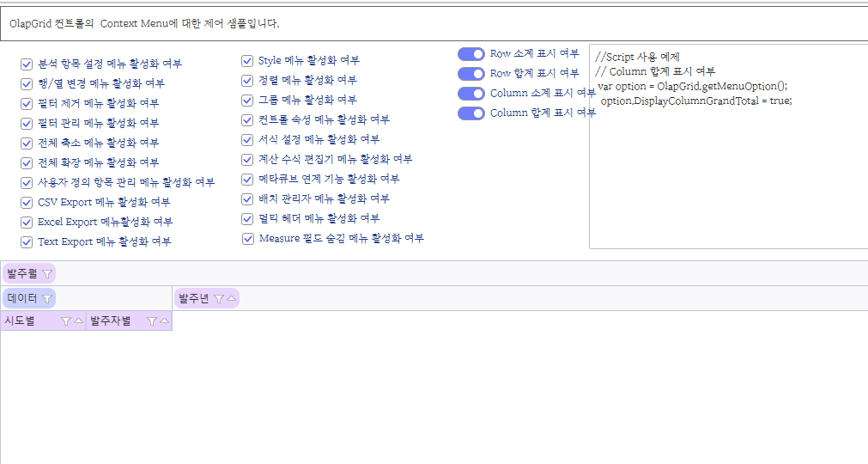Viewport: 868px width, 464px height.
Task: Click inside the Script 사용 예제 text area
Action: click(729, 147)
